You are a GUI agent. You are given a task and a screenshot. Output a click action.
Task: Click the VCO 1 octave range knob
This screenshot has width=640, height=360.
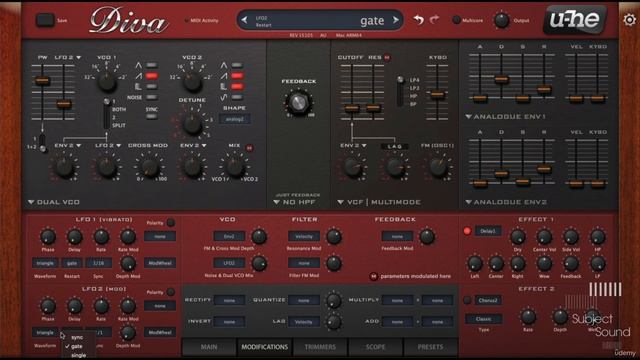click(107, 81)
